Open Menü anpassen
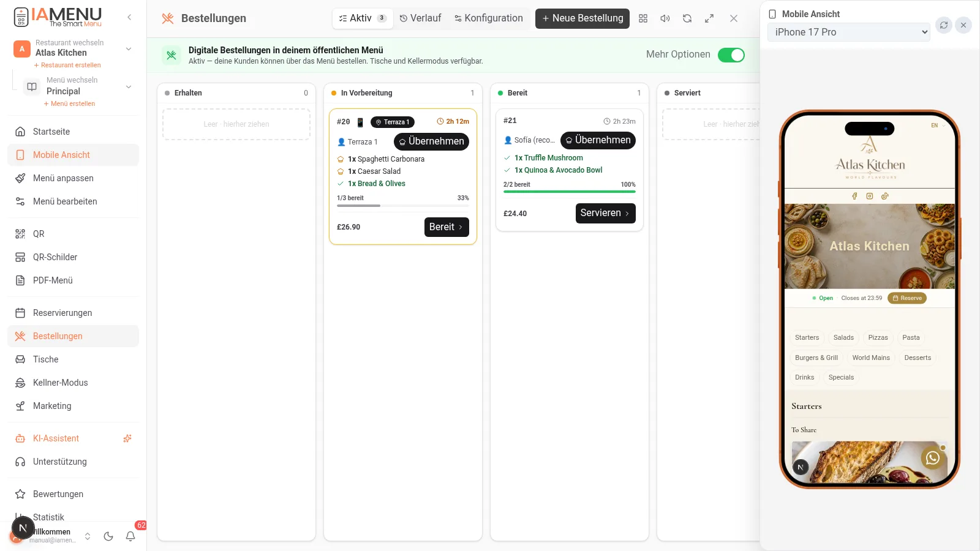Screen dimensions: 980x551 [73, 178]
